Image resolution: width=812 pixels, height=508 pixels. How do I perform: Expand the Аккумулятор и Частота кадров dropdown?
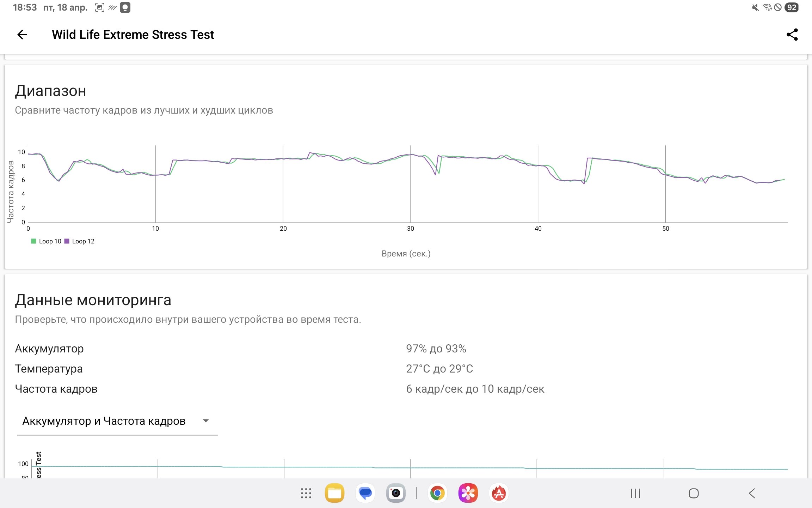(x=104, y=421)
